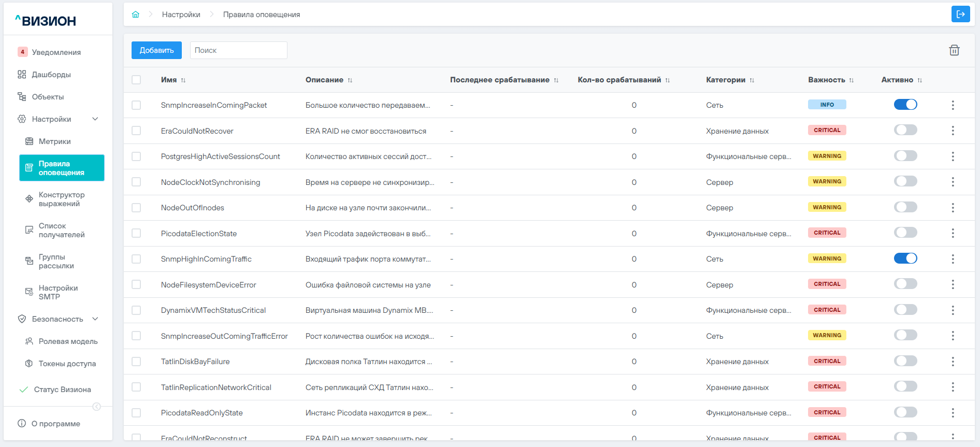
Task: Tick the select-all checkbox in header
Action: pos(136,80)
